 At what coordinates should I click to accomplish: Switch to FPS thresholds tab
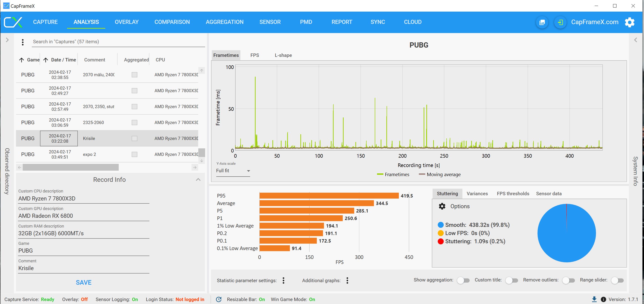click(513, 194)
